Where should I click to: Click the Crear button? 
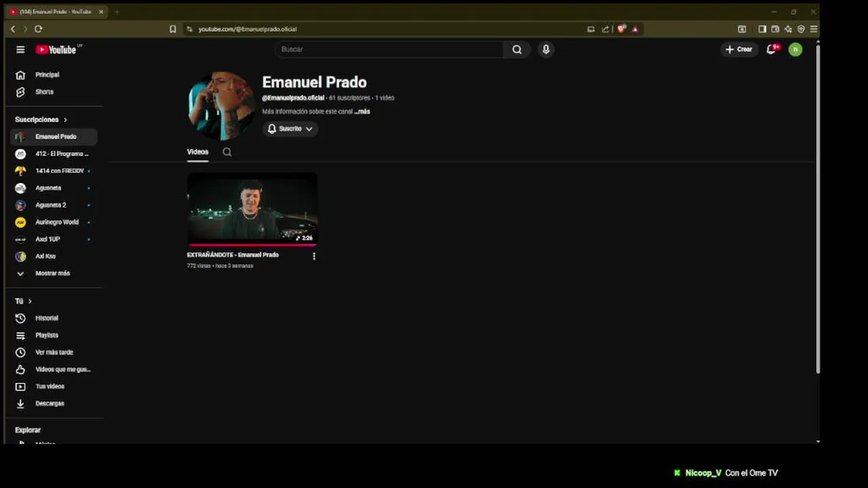738,49
